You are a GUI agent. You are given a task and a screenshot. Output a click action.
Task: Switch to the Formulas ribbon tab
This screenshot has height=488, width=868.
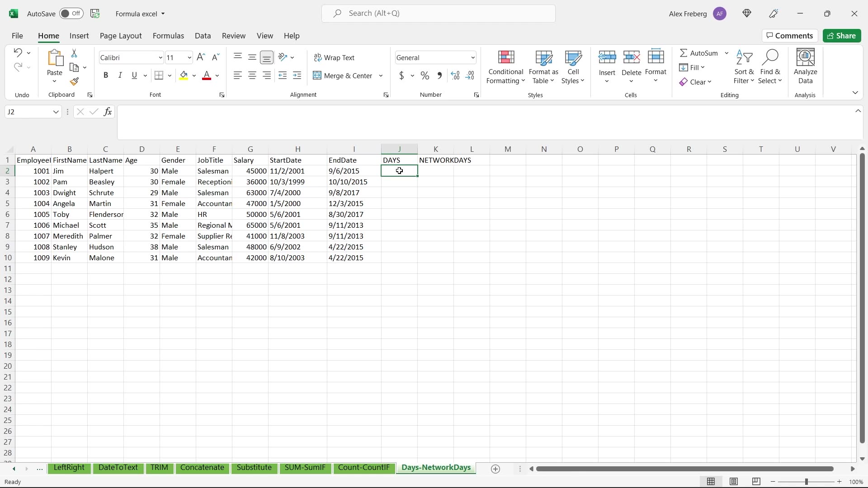click(x=168, y=36)
